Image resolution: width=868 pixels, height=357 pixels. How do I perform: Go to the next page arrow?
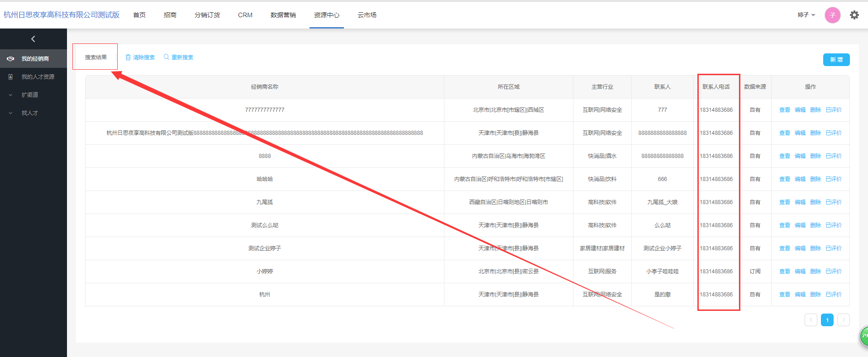click(x=843, y=320)
